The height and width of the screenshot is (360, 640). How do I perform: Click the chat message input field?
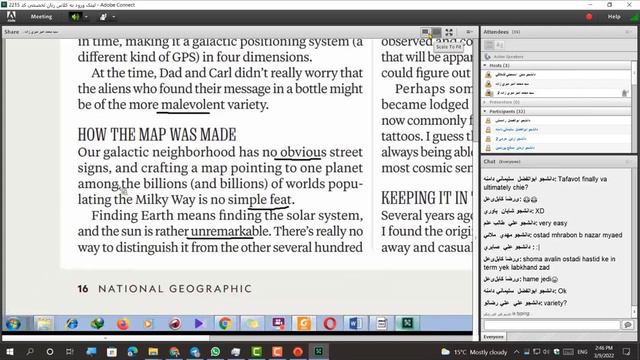pyautogui.click(x=552, y=325)
